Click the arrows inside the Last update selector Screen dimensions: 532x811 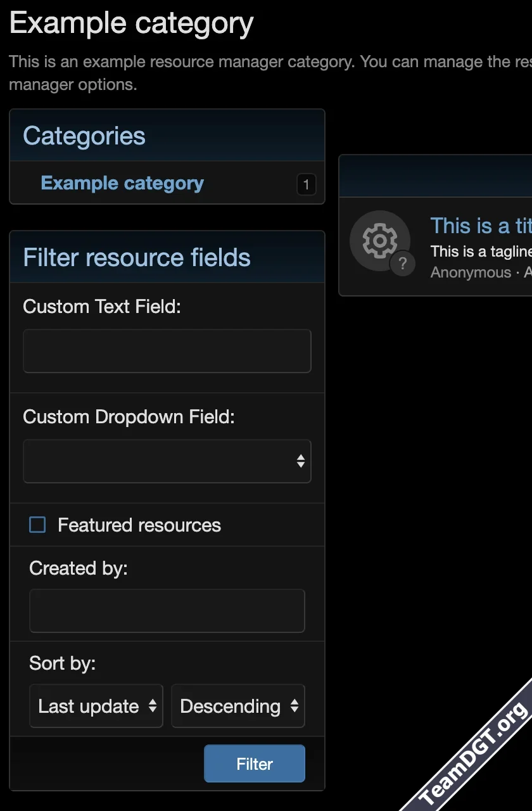coord(153,706)
